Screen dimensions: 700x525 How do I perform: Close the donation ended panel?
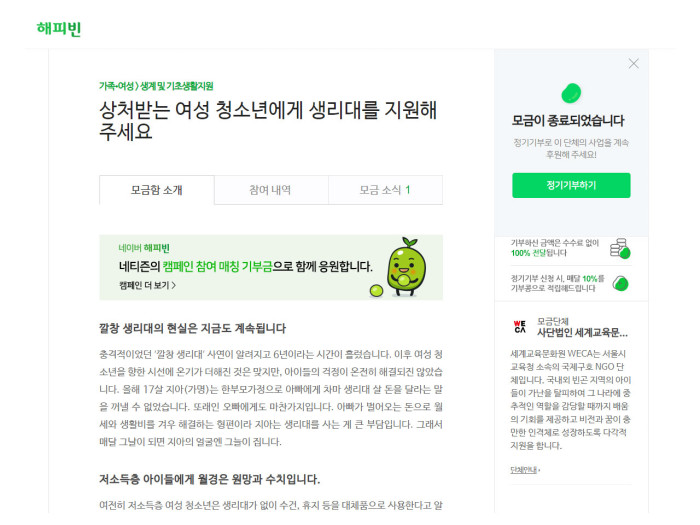coord(633,64)
